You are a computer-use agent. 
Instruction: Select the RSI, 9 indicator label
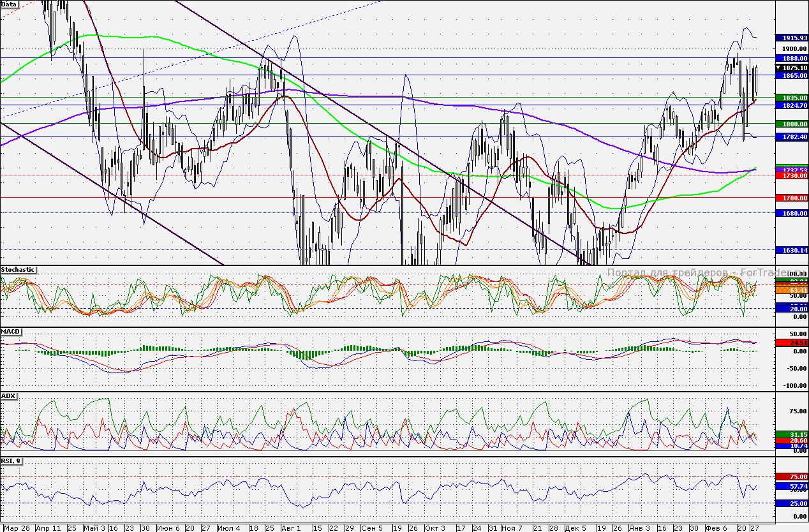click(11, 461)
